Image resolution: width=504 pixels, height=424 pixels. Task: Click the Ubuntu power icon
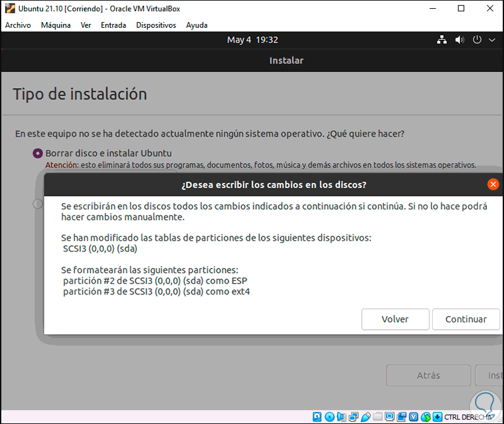tap(477, 40)
